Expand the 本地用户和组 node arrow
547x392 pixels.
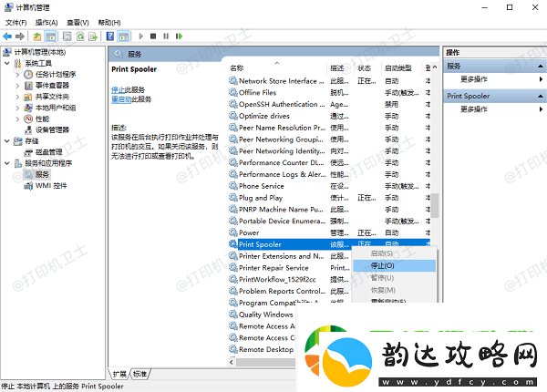point(17,108)
